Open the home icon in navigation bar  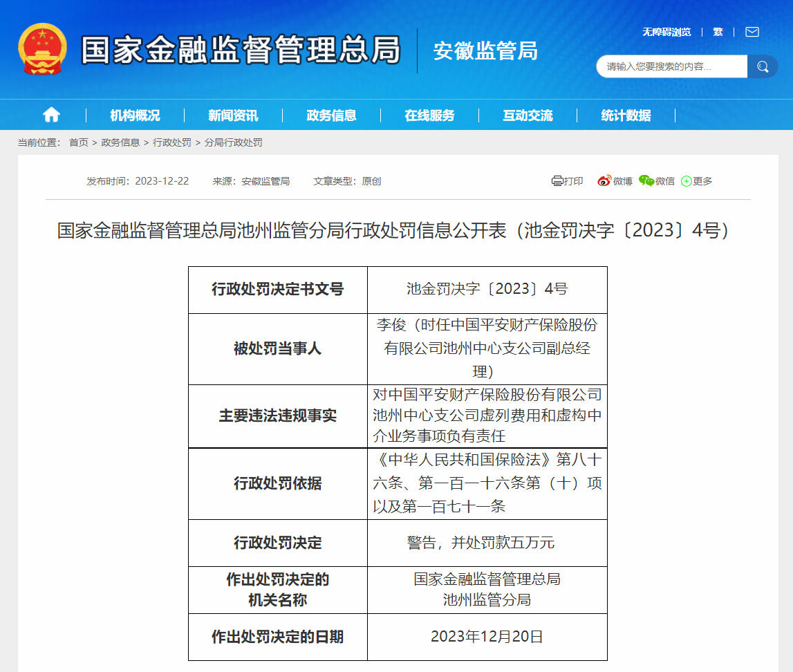click(x=51, y=115)
